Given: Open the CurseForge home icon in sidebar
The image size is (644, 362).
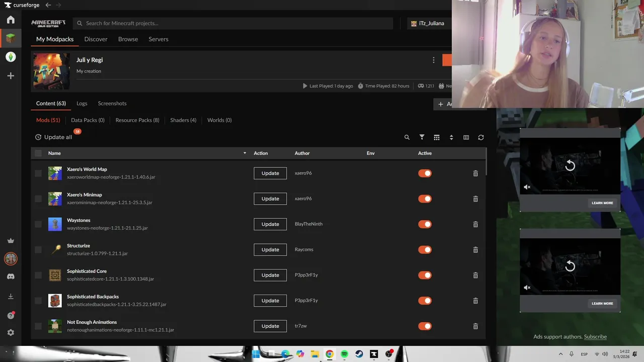Looking at the screenshot, I should (11, 20).
